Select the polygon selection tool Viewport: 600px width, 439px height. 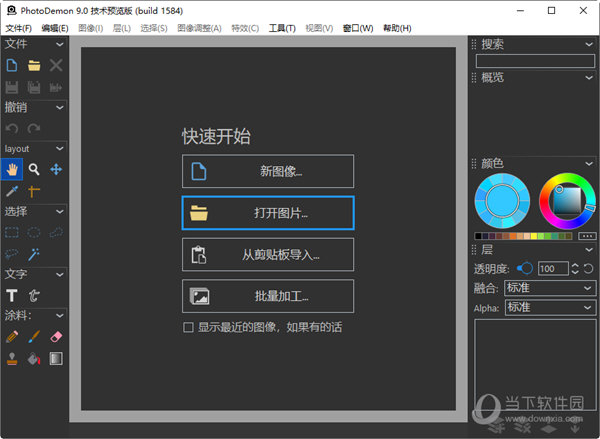(56, 232)
